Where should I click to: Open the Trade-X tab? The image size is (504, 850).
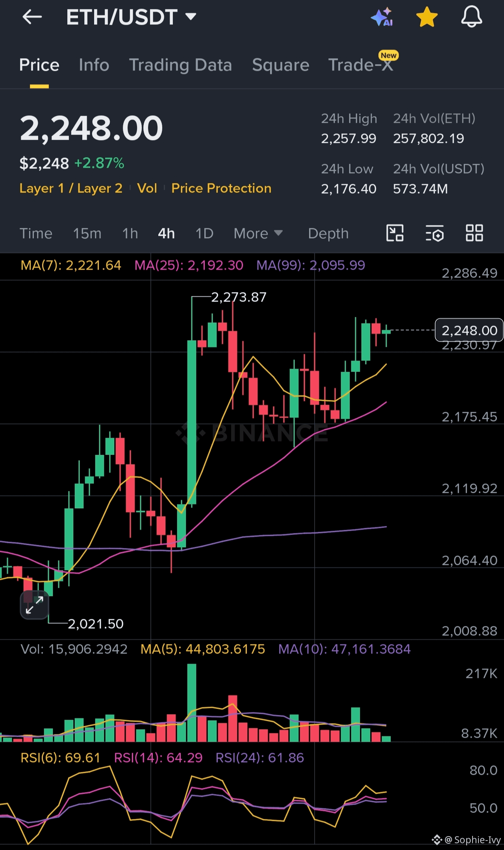361,65
